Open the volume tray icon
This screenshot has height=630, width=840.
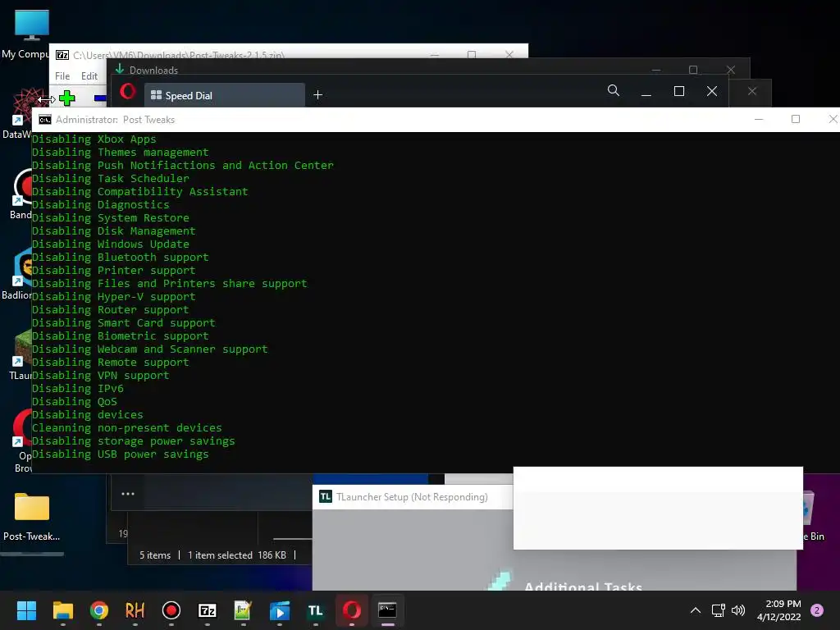click(738, 610)
